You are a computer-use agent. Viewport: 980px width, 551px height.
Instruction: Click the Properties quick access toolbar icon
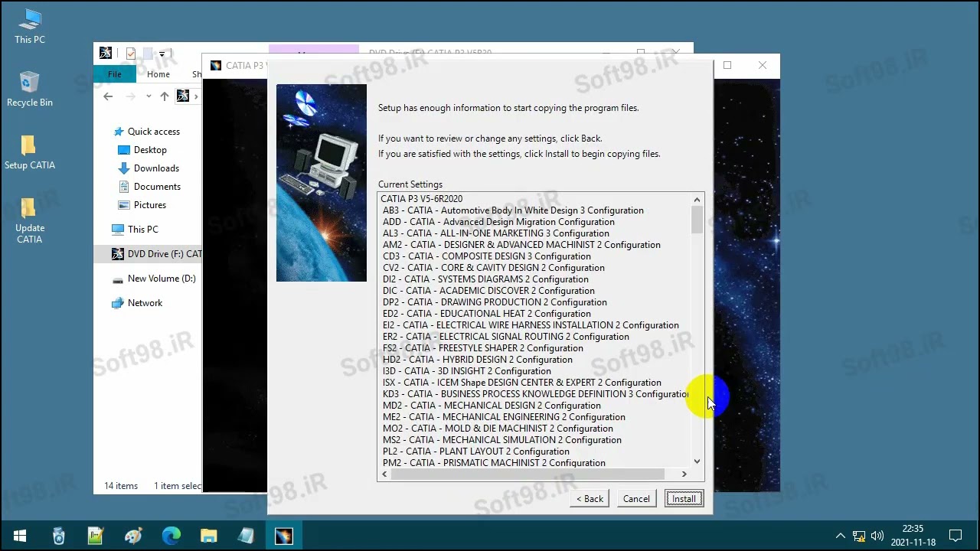coord(131,54)
